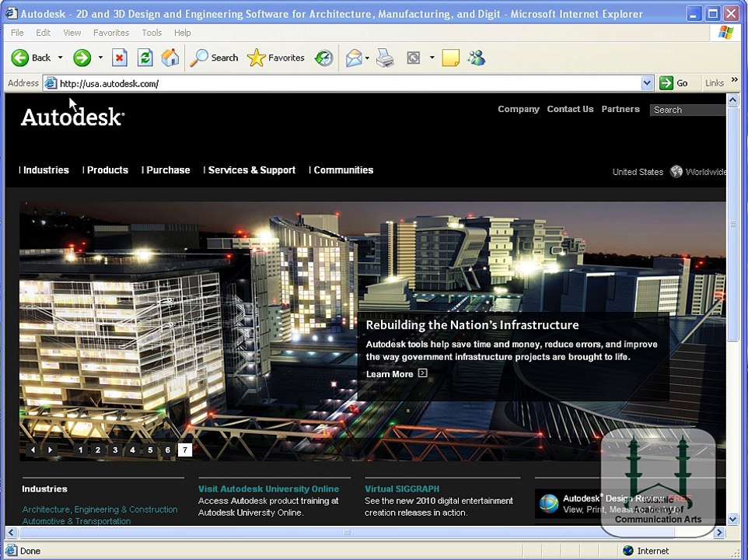Click the green Forward arrow icon
748x560 pixels.
click(82, 58)
